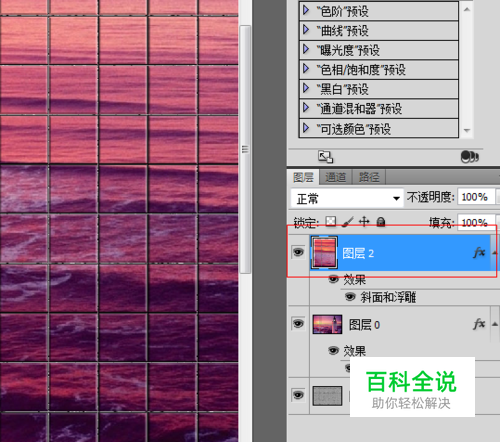This screenshot has width=500, height=442.
Task: Expand the "曲线" presets group
Action: coord(306,30)
